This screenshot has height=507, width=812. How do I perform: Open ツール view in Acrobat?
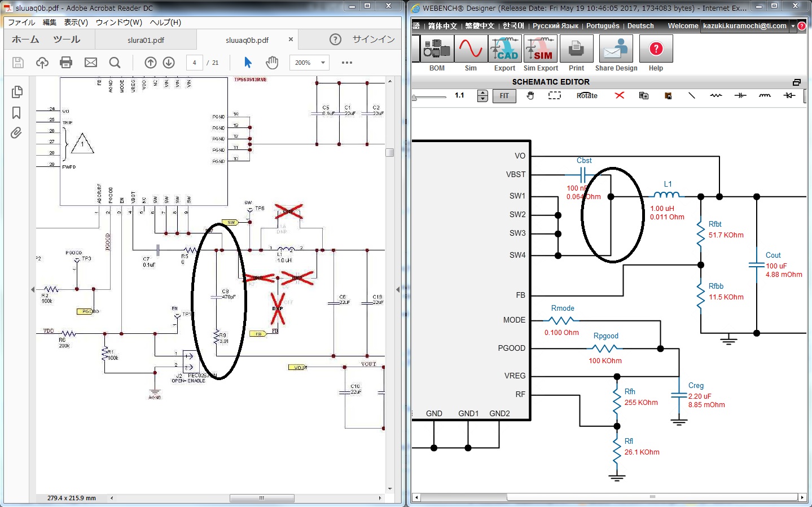click(67, 39)
